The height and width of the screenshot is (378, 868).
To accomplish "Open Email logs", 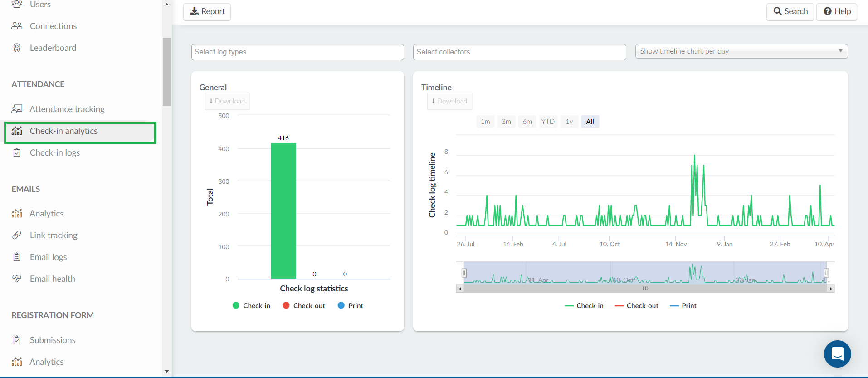I will click(48, 257).
